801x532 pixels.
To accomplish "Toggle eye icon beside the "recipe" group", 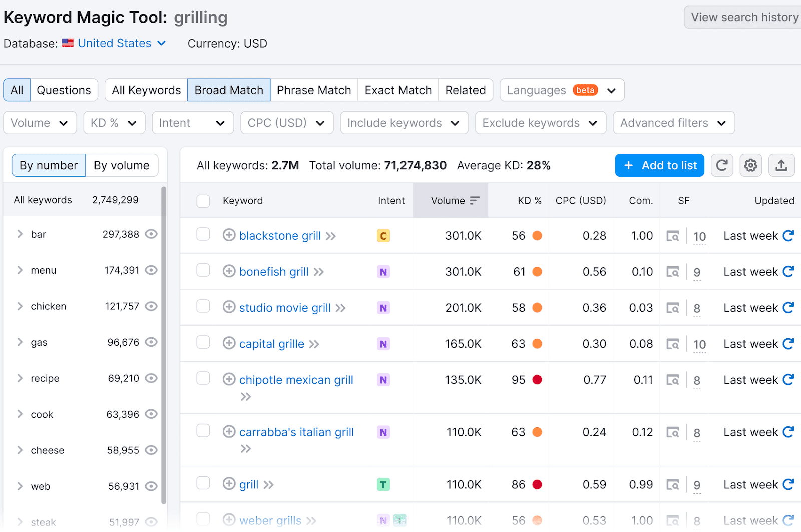I will pos(151,378).
